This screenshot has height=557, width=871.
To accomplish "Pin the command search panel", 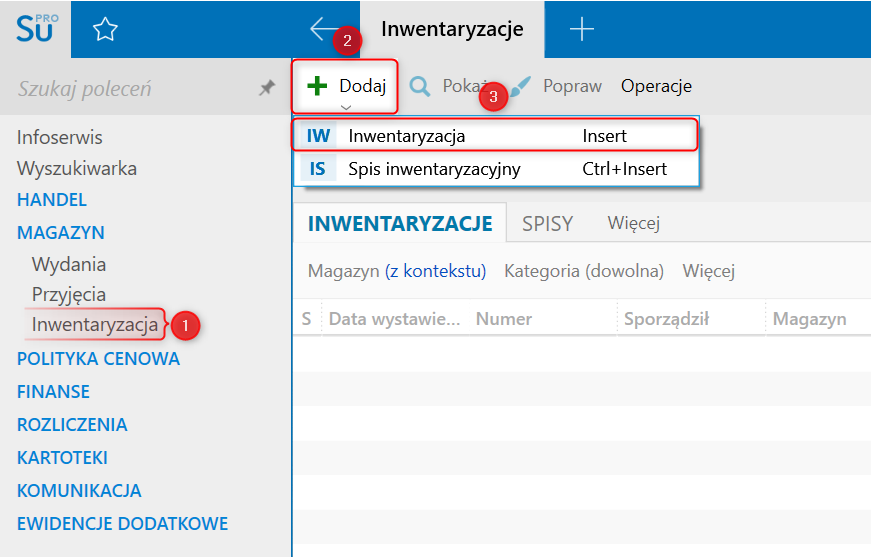I will [266, 88].
